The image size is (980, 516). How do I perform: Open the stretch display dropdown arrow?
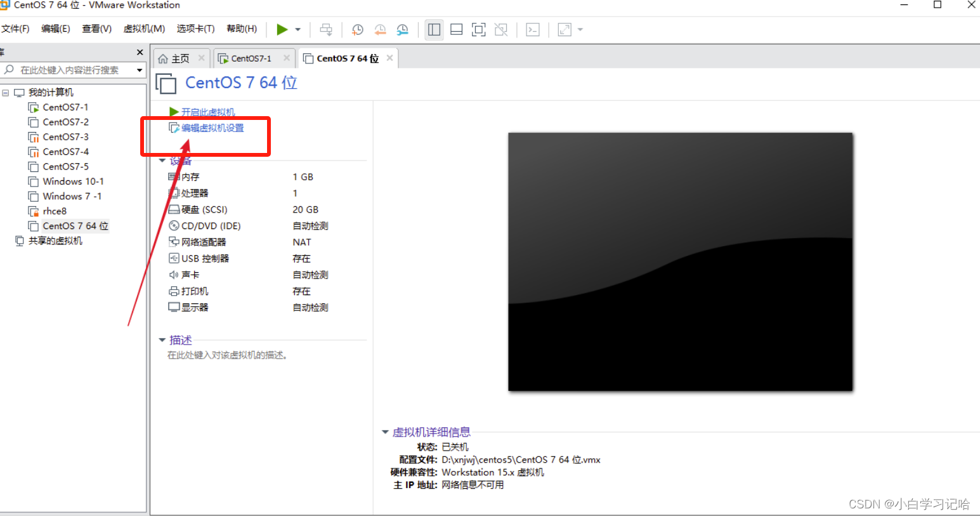pyautogui.click(x=580, y=29)
